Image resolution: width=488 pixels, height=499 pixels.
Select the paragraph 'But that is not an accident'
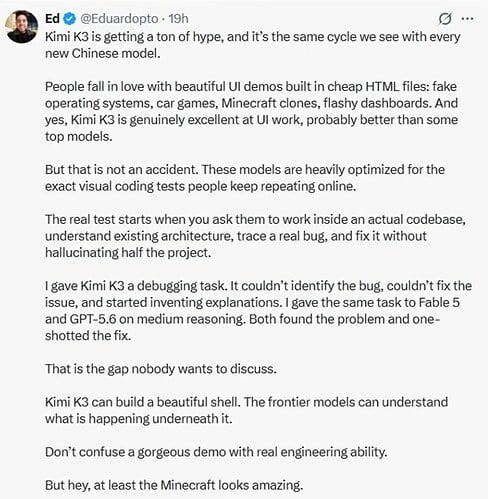[x=245, y=178]
